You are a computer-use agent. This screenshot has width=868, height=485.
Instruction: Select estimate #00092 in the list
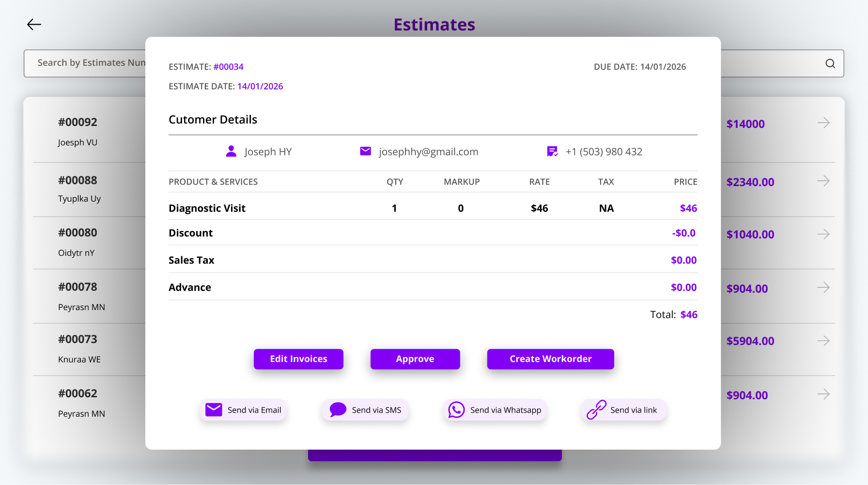[77, 123]
